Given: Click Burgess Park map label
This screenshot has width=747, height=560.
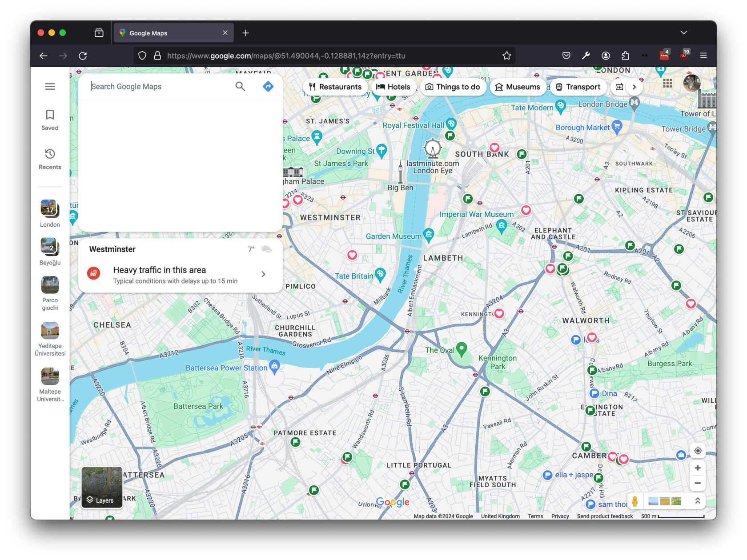Looking at the screenshot, I should click(670, 364).
